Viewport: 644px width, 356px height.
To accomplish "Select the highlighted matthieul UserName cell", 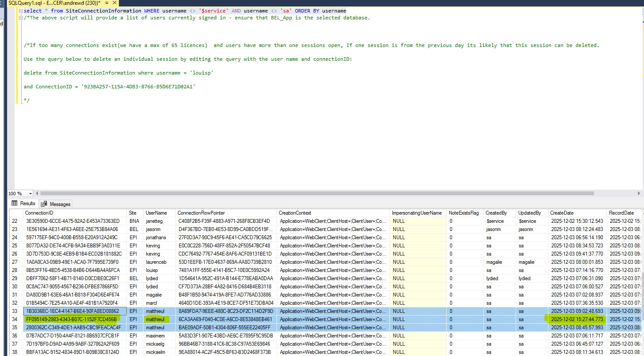I will click(155, 319).
